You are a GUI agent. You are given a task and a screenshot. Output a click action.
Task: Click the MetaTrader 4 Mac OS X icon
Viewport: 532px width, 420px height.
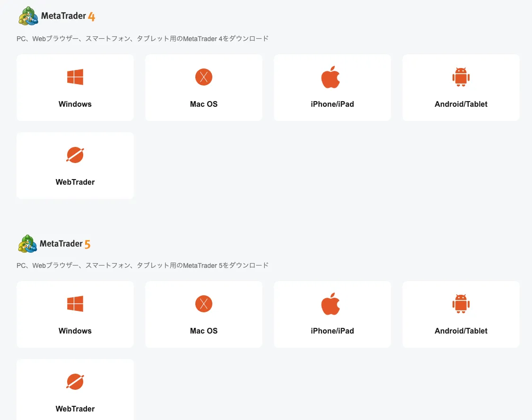pos(203,77)
